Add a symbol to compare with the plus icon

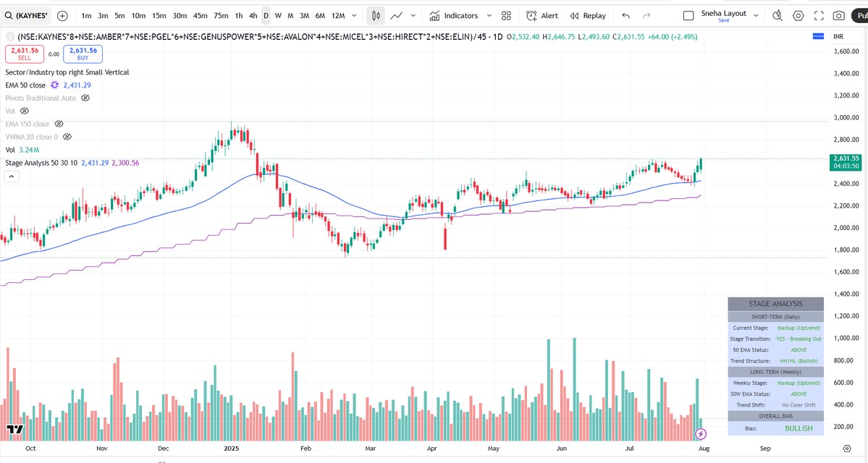62,15
